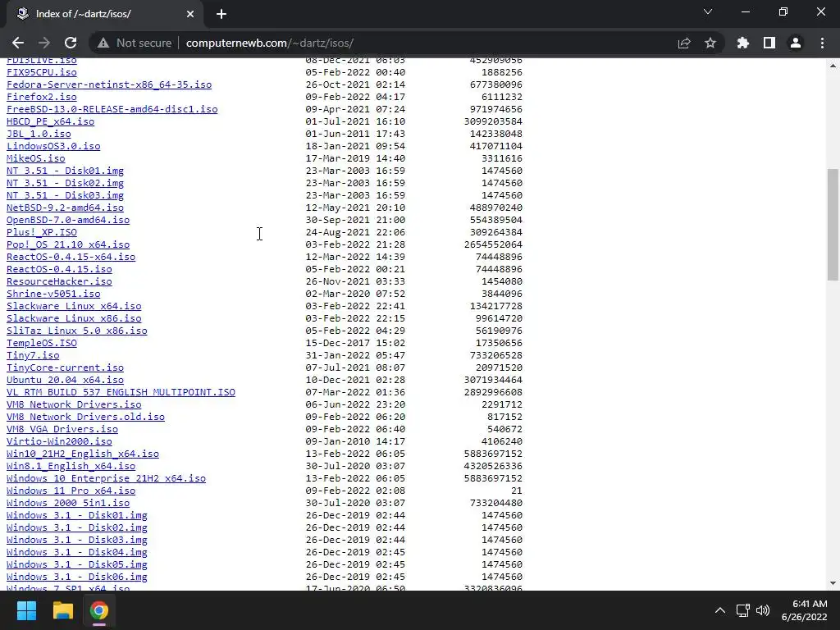Open ReactOS-0.4.15-x64.iso link
This screenshot has height=630, width=840.
[x=71, y=257]
